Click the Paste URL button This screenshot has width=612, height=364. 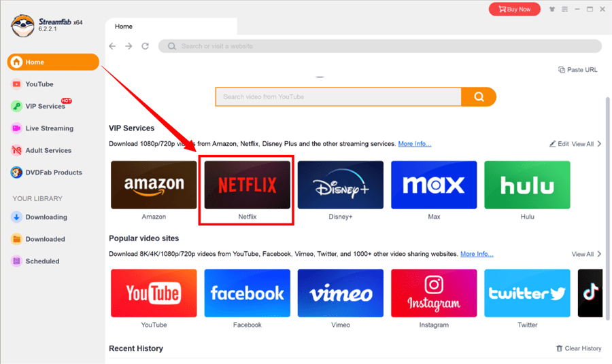coord(577,70)
